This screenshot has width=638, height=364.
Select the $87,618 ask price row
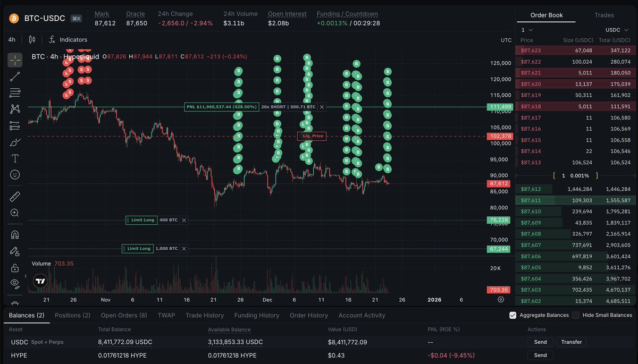coord(574,106)
